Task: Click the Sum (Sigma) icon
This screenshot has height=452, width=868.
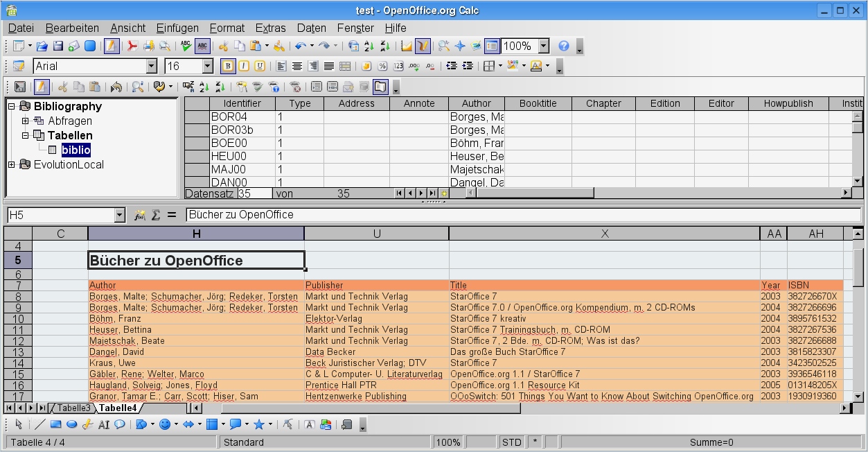Action: pyautogui.click(x=156, y=215)
